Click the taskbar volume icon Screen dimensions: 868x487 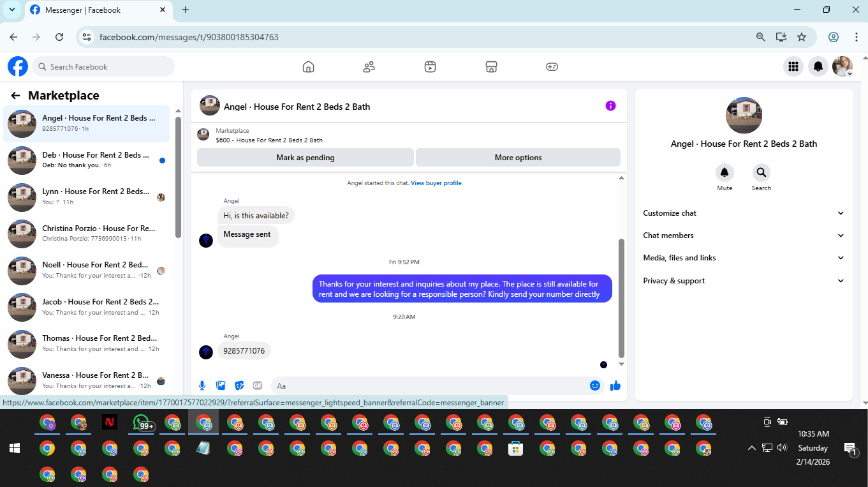pos(783,448)
